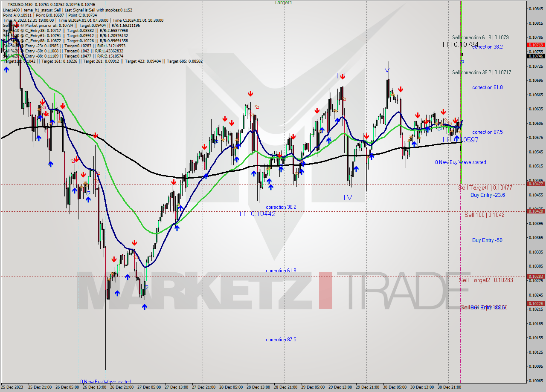Click the 'Time A:2023.12.31 19:00:00' info line
546x392 pixels.
(x=83, y=20)
